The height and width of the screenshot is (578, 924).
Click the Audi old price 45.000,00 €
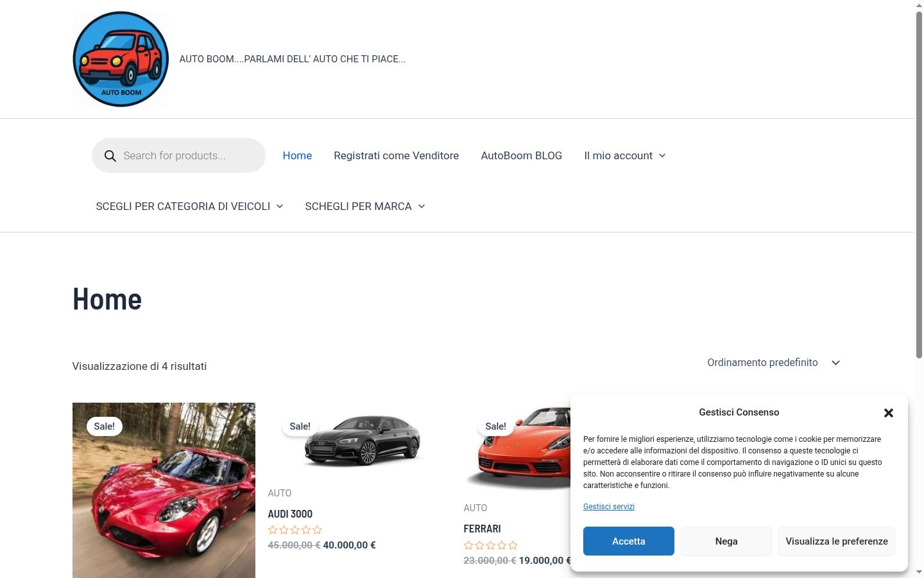[x=294, y=545]
